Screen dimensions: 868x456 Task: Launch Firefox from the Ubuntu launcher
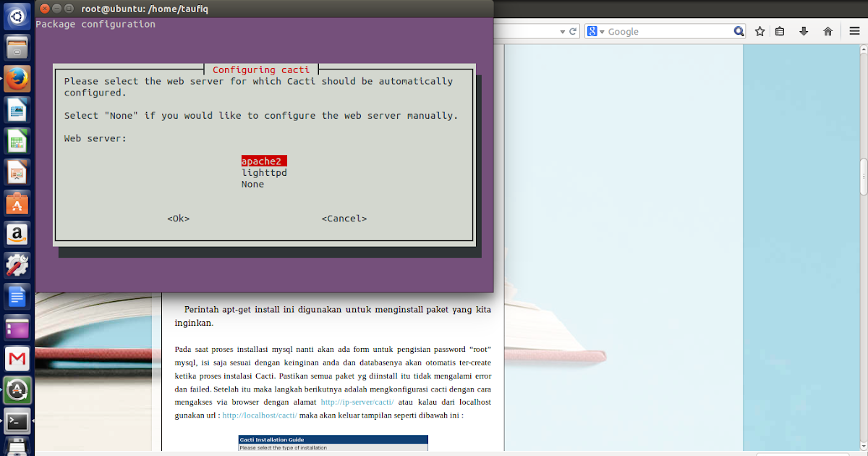coord(17,78)
